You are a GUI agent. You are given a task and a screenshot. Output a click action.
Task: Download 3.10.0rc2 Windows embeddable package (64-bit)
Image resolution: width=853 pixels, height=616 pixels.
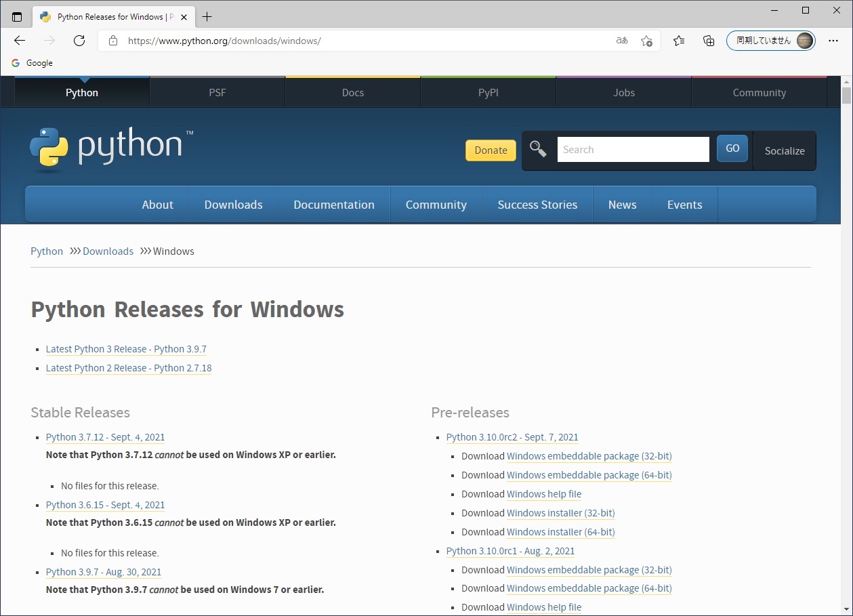(x=589, y=475)
